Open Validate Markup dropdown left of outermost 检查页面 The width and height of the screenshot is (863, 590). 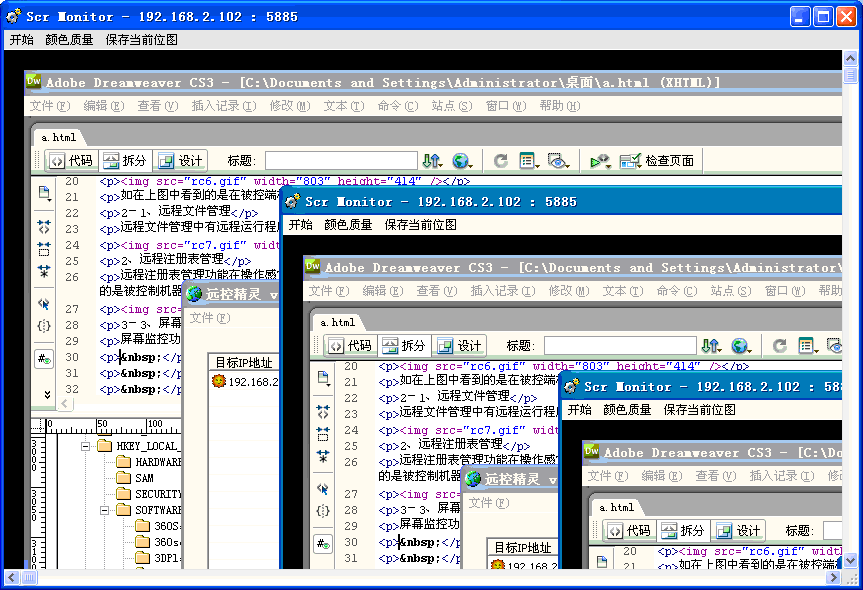tap(600, 160)
